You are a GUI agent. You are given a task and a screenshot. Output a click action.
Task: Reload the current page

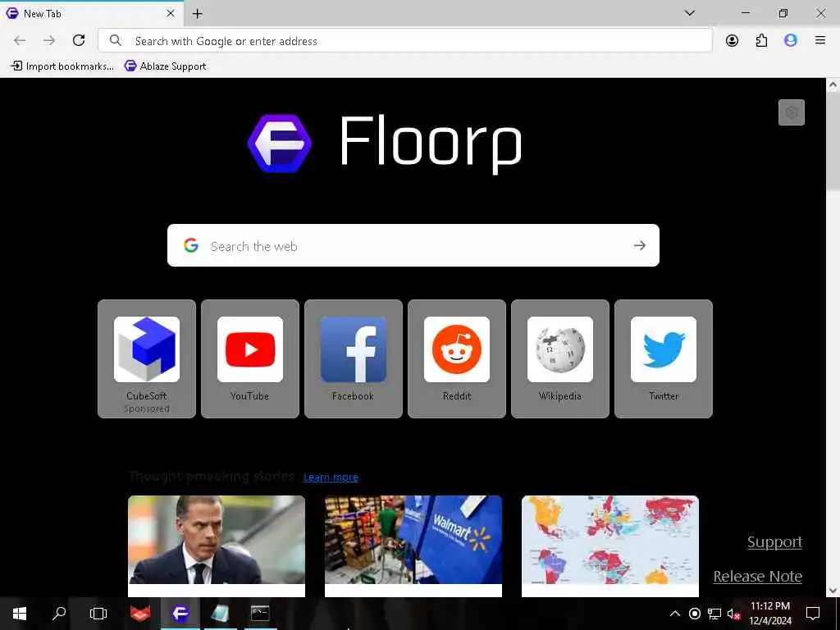tap(79, 40)
